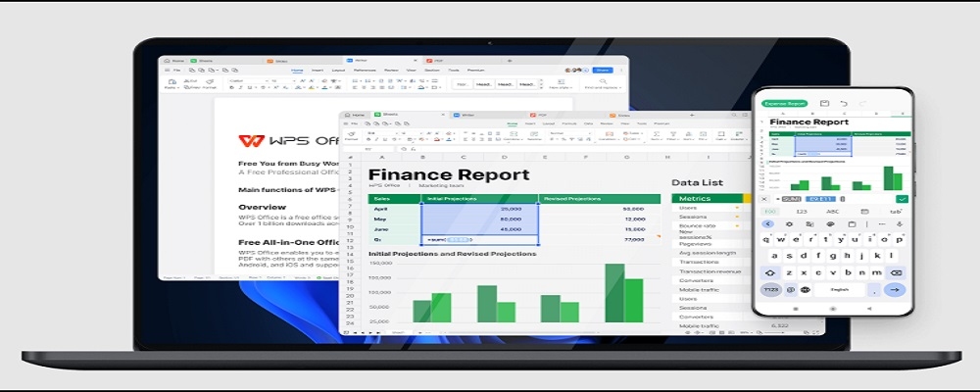
Task: Toggle the shift key on phone keyboard
Action: coord(770,273)
